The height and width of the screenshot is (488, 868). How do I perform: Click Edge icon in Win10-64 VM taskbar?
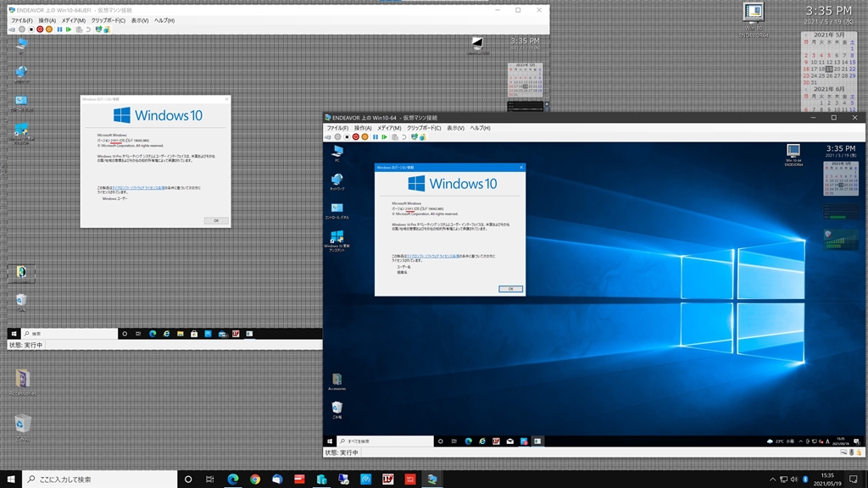coord(468,441)
